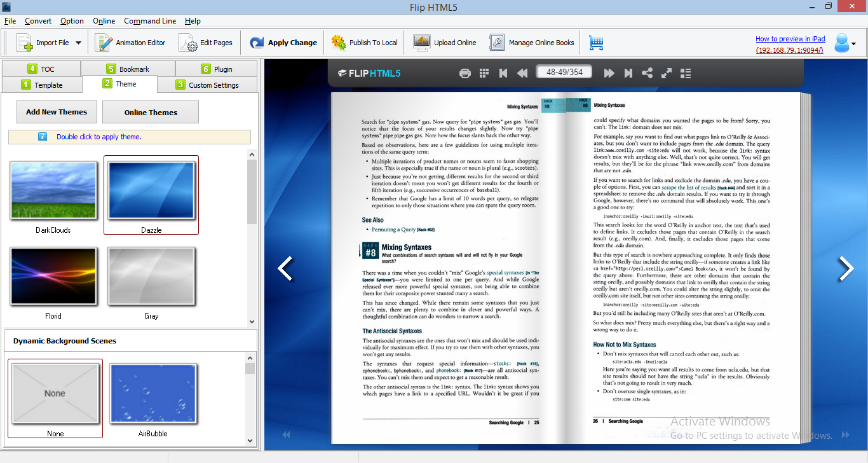Click Online Themes button
Screen dimensions: 868x463
click(x=151, y=112)
